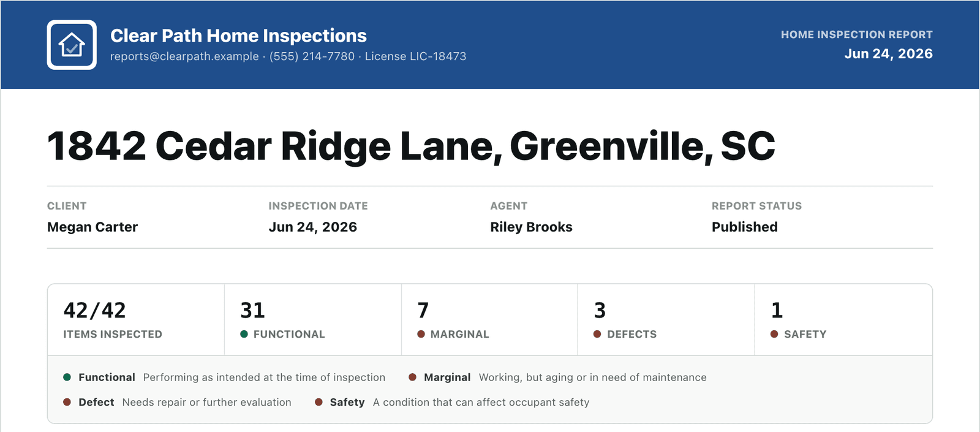Viewport: 980px width, 432px height.
Task: Click the Defects status dot in summary card
Action: [x=597, y=334]
